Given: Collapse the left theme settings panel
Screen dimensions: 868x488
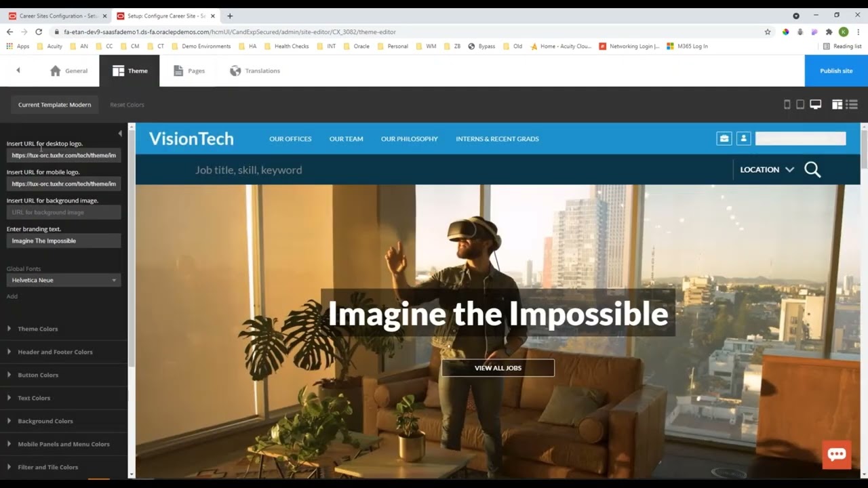Looking at the screenshot, I should [x=120, y=134].
